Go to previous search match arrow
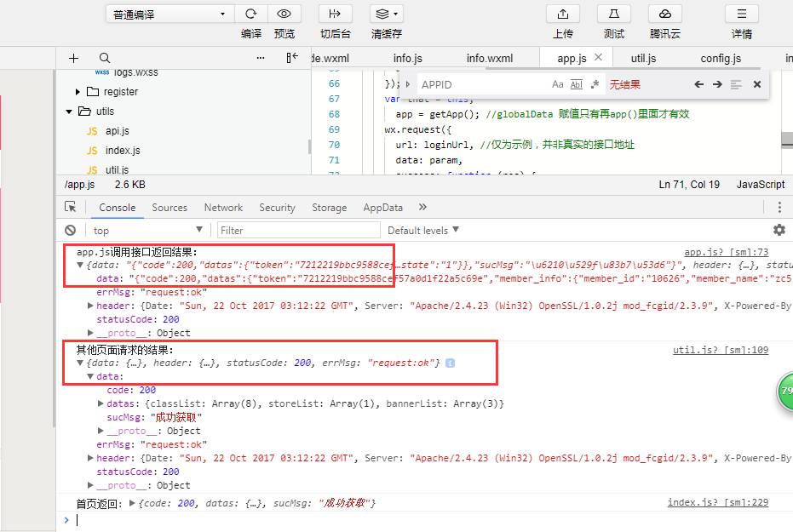Viewport: 793px width, 532px height. (699, 84)
